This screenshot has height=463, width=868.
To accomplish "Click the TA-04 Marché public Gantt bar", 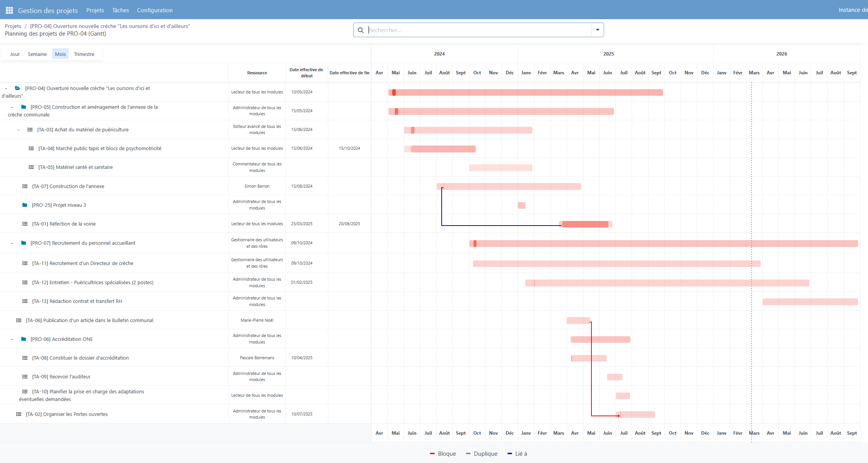I will (443, 149).
